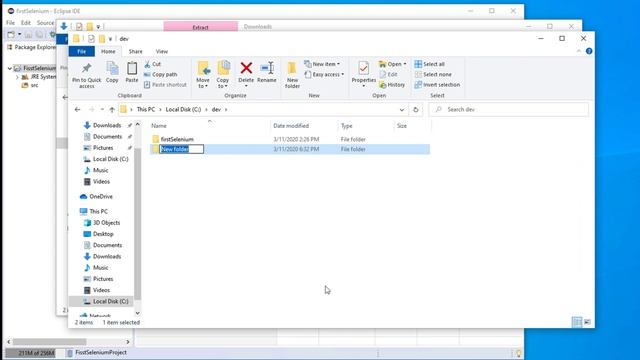Open the Quick Access Toolbar dropdown arrow
The width and height of the screenshot is (640, 360).
110,39
